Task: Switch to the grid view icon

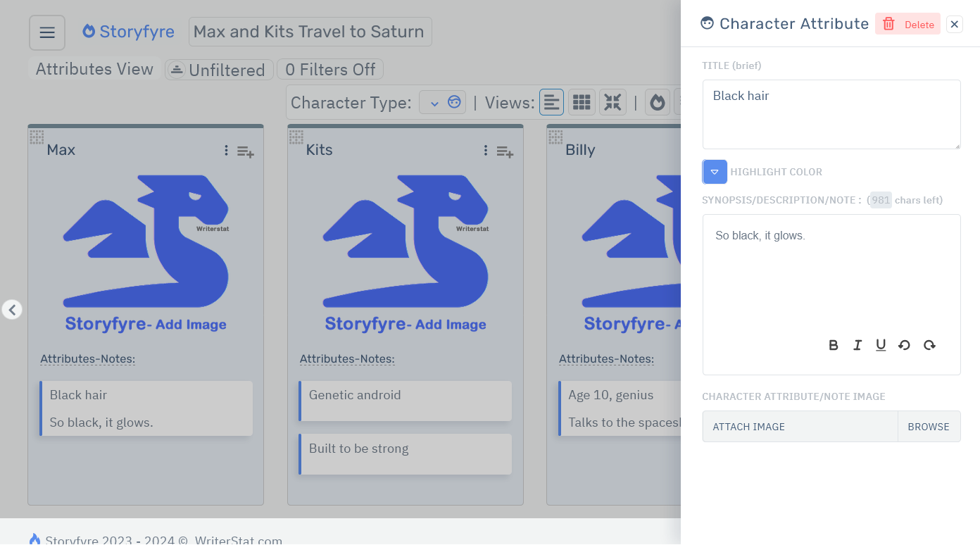Action: click(x=582, y=101)
